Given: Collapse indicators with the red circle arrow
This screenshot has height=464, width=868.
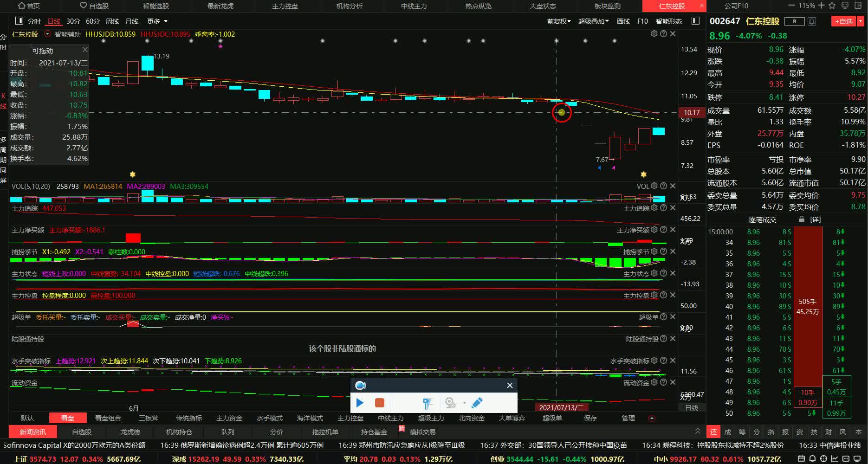Looking at the screenshot, I should click(652, 418).
